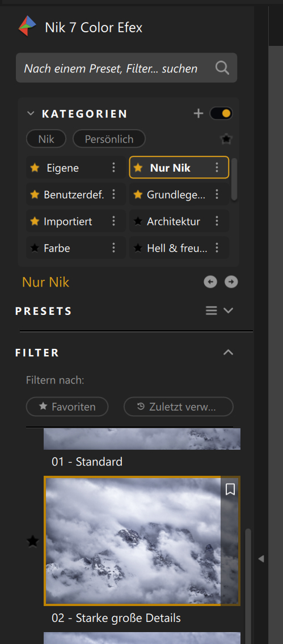Click the bookmark icon on Starke große Details thumbnail
Viewport: 283px width, 644px height.
230,489
